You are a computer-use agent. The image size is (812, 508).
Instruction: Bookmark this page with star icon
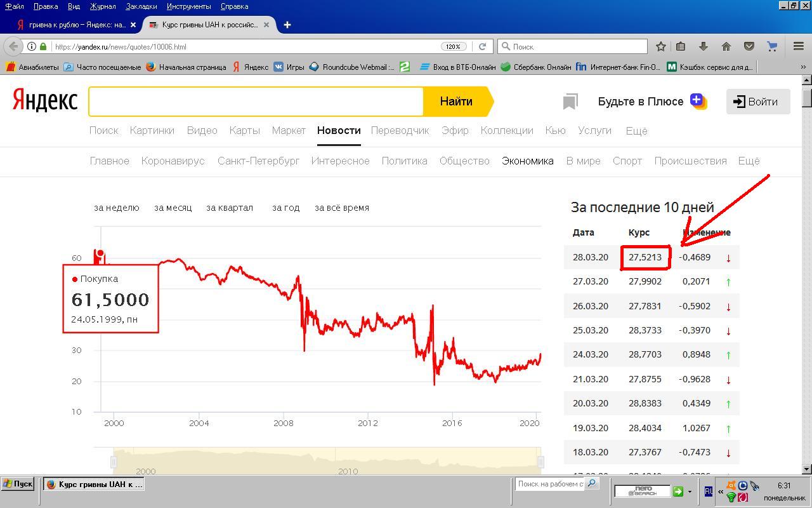[661, 46]
